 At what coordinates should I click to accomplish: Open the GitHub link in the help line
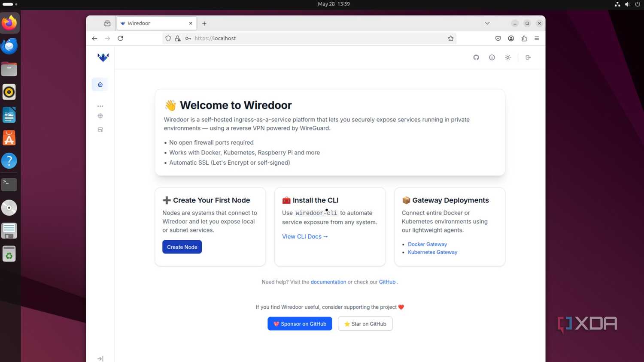coord(387,282)
